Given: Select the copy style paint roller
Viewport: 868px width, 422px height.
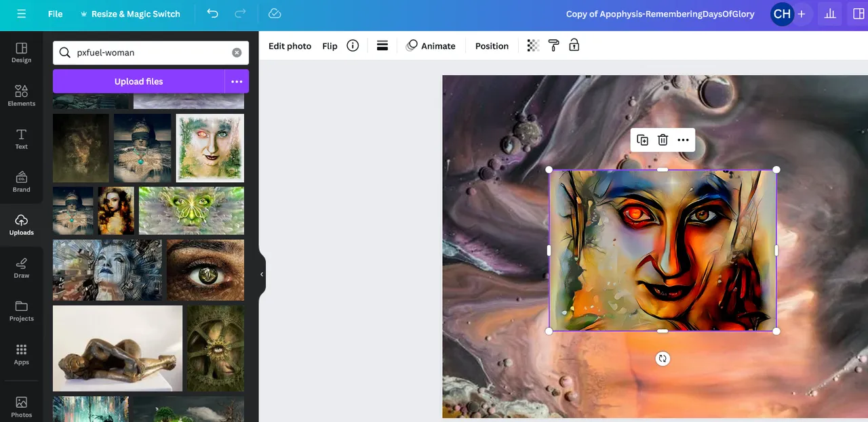Looking at the screenshot, I should 553,45.
